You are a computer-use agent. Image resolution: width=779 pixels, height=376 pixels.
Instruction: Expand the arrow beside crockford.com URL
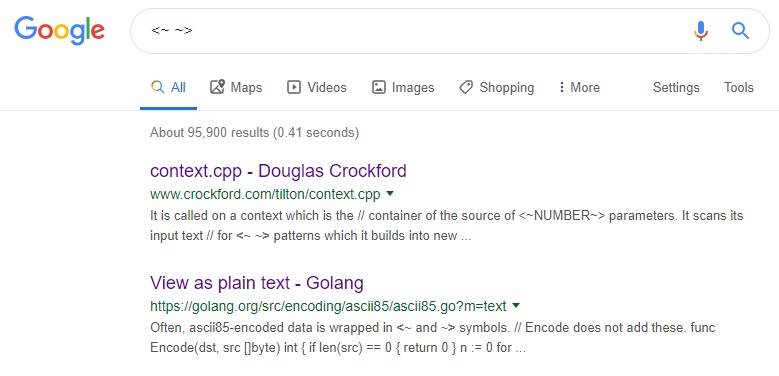(390, 193)
